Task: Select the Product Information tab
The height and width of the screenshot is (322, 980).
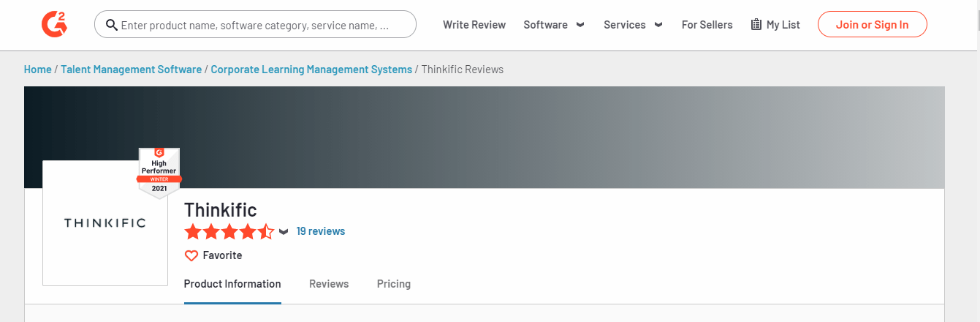Action: 232,284
